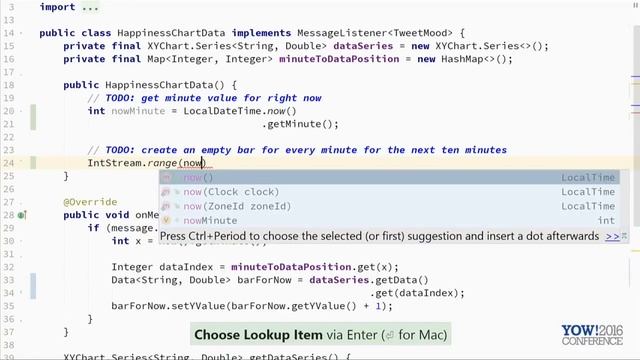The width and height of the screenshot is (640, 360).
Task: Click the @Override annotation on line 27
Action: point(90,202)
